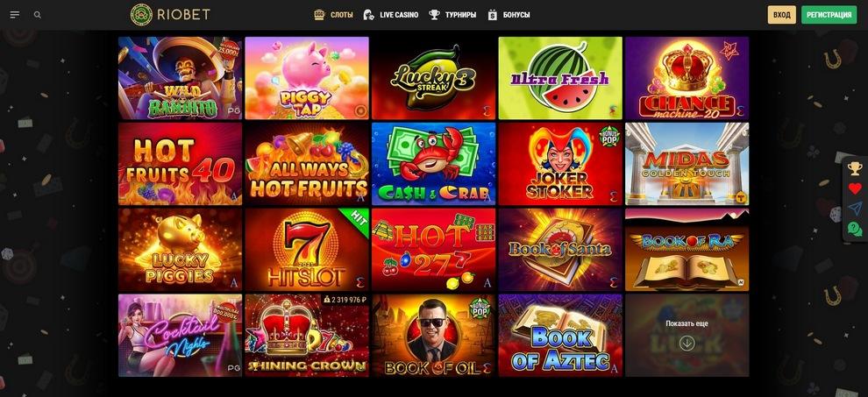Open the green support chat icon
This screenshot has height=397, width=868.
click(x=855, y=229)
